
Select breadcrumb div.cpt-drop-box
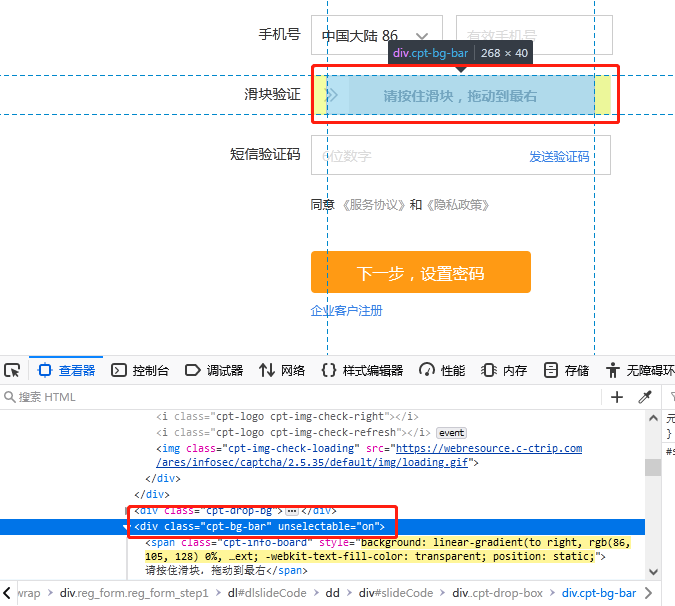point(497,593)
